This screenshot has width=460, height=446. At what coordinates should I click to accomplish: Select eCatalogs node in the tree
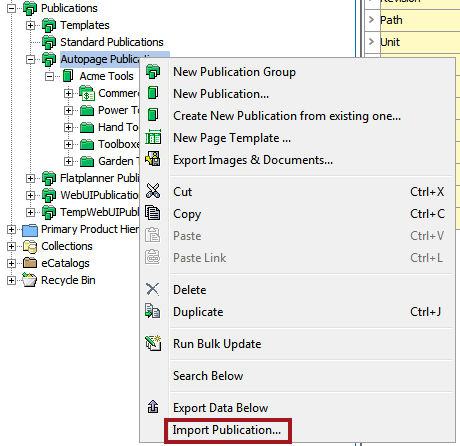[x=65, y=263]
